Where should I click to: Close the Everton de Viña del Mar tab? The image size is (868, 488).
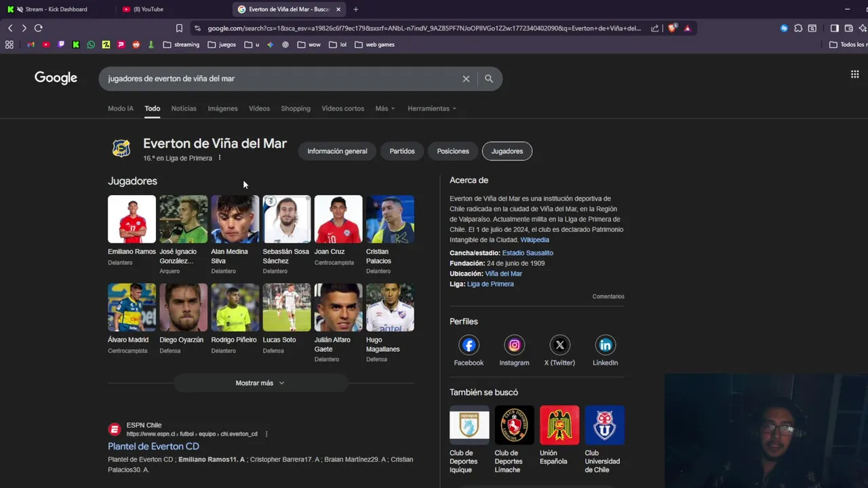tap(338, 9)
